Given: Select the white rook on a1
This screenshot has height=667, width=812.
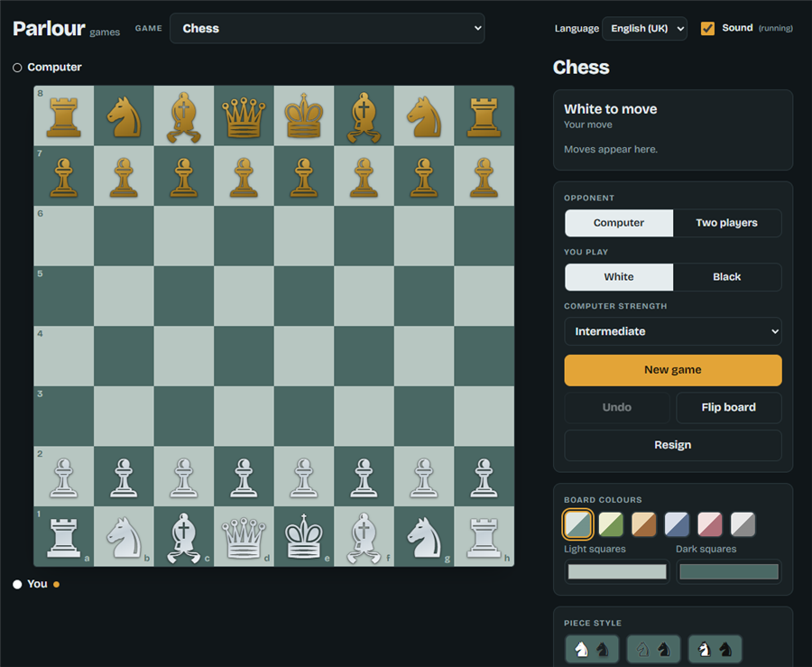Looking at the screenshot, I should [64, 536].
